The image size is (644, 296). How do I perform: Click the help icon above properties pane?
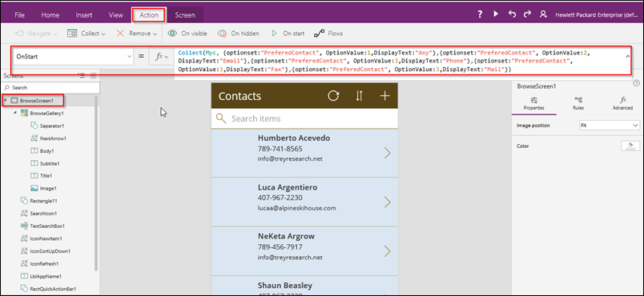637,83
